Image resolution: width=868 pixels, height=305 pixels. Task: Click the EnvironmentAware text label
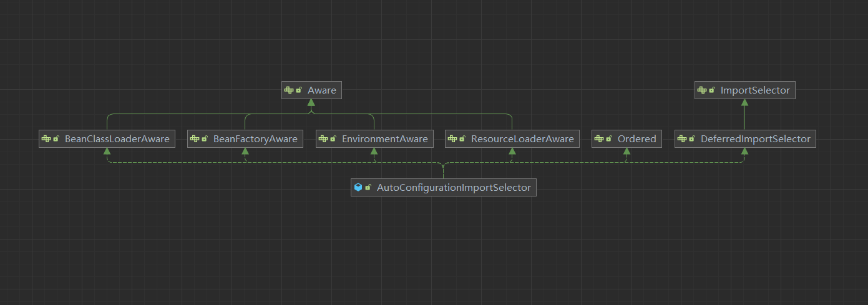pos(385,139)
